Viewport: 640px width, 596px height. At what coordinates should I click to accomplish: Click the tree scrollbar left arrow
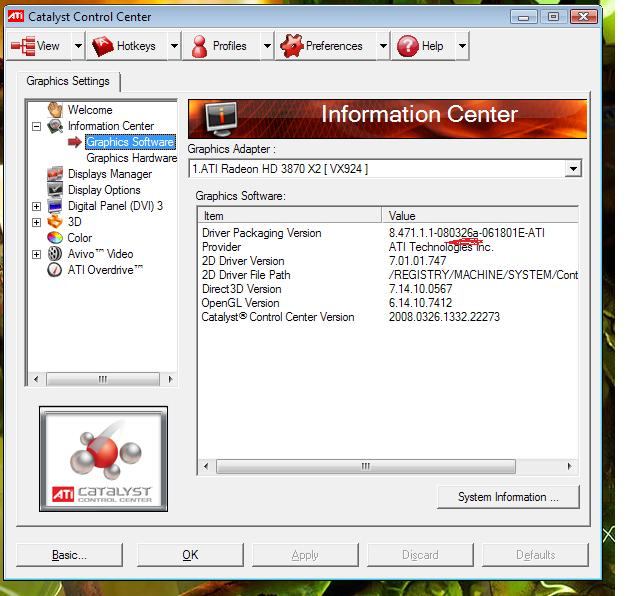coord(36,379)
